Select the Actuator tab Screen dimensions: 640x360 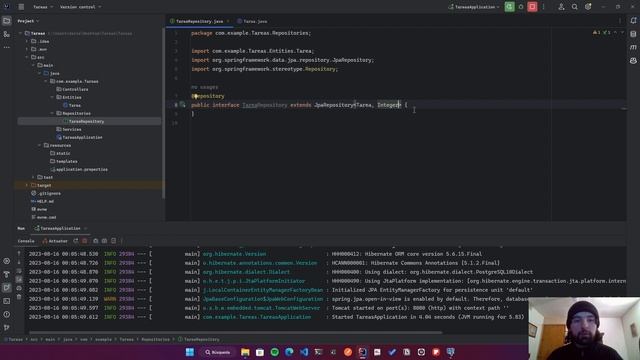click(x=55, y=241)
